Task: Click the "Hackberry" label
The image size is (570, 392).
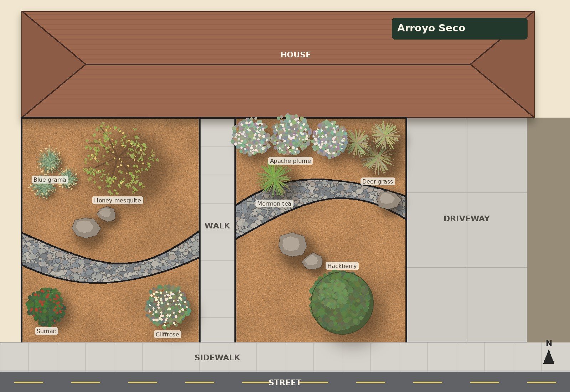Action: [x=342, y=266]
